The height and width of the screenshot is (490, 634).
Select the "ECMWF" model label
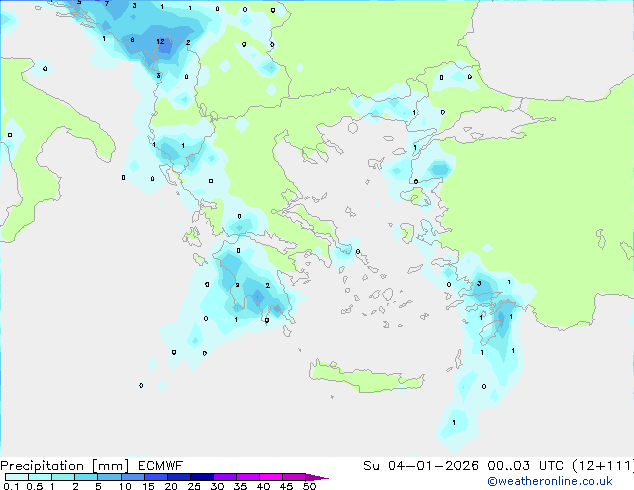(161, 466)
